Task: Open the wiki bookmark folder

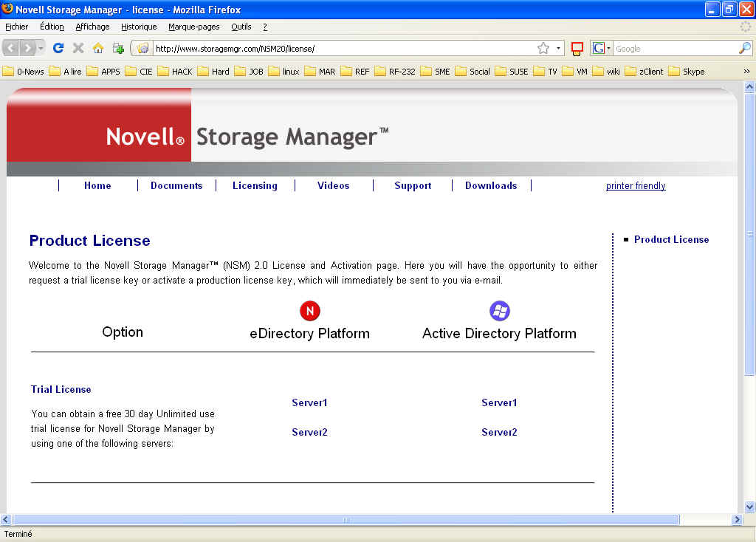Action: tap(607, 72)
